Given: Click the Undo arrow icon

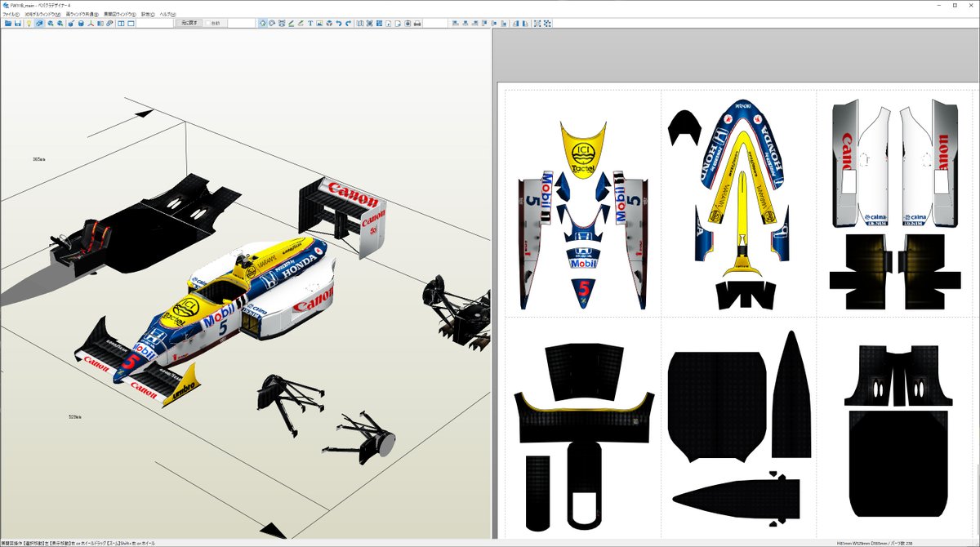Looking at the screenshot, I should pos(339,24).
